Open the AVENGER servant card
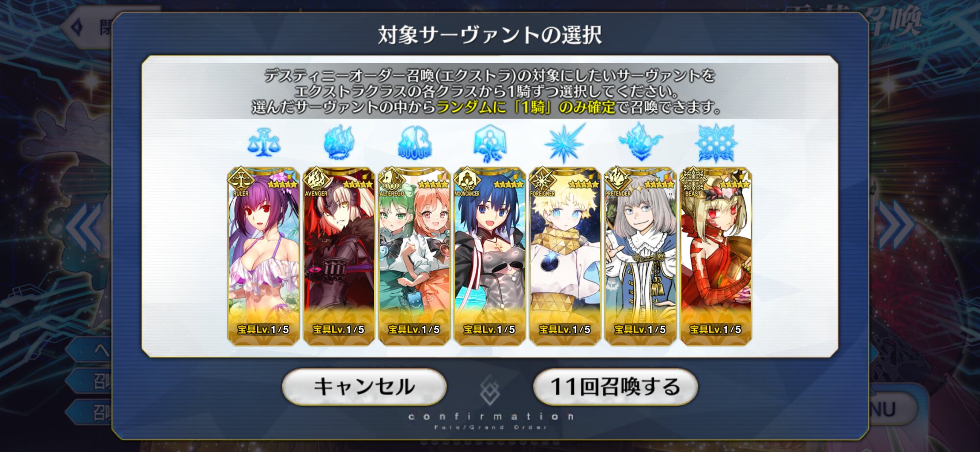The width and height of the screenshot is (980, 452). [339, 256]
